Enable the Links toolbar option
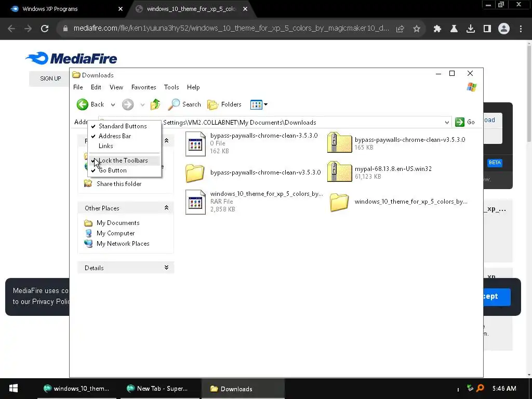The width and height of the screenshot is (532, 399). [124, 146]
